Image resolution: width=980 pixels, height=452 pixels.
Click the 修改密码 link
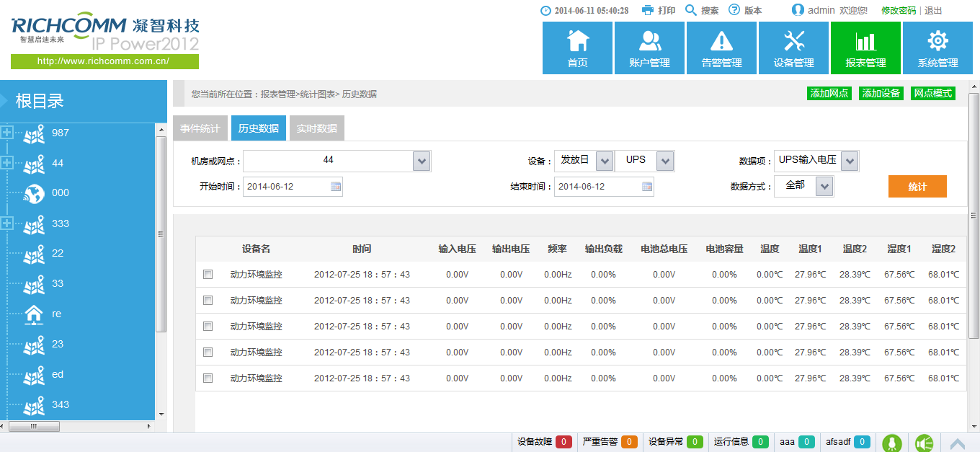pyautogui.click(x=899, y=11)
